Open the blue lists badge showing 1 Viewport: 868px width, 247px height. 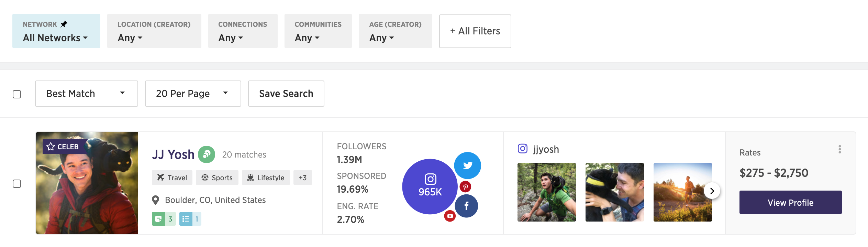[190, 219]
